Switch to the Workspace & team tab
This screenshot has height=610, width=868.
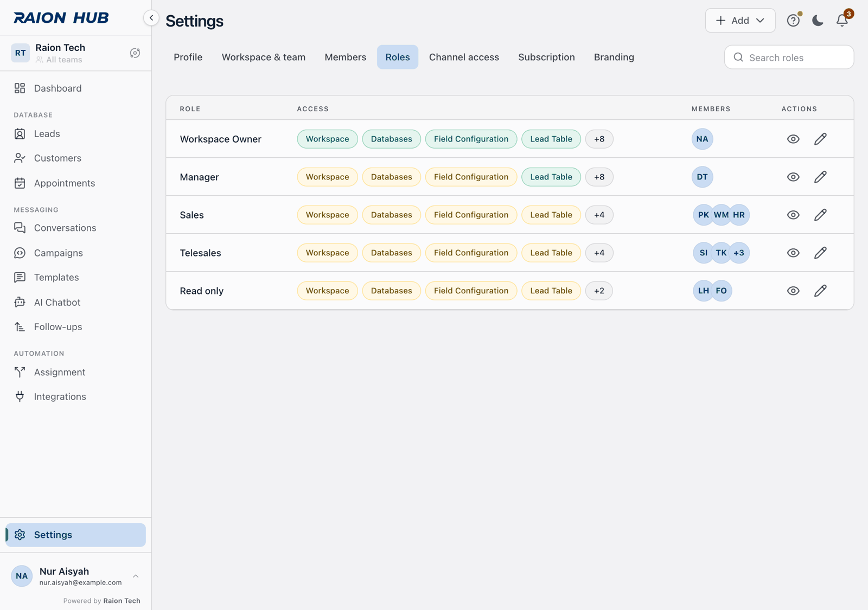(x=264, y=57)
